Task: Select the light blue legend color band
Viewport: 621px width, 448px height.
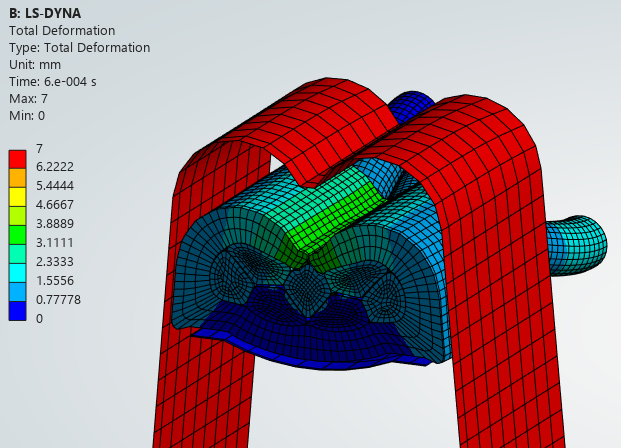Action: [x=17, y=292]
